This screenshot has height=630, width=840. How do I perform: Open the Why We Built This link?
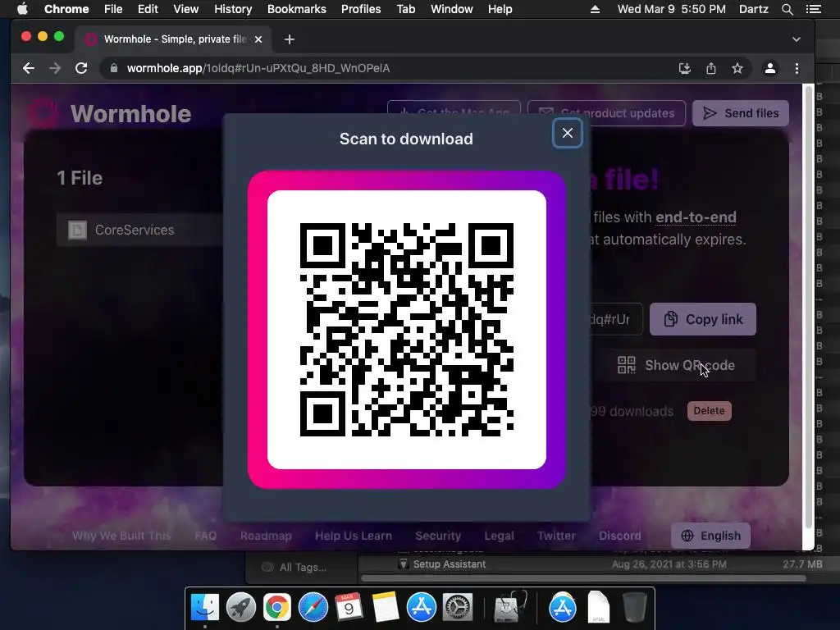[x=121, y=536]
